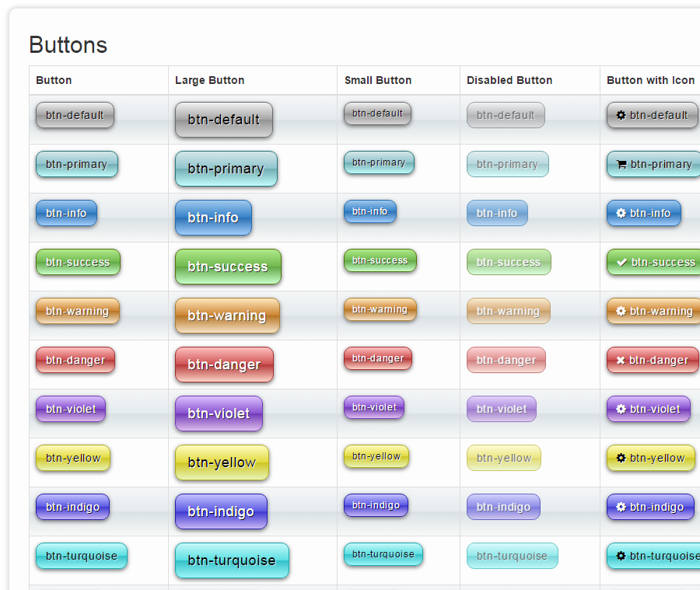700x590 pixels.
Task: Click the small btn-yellow button
Action: pyautogui.click(x=376, y=456)
